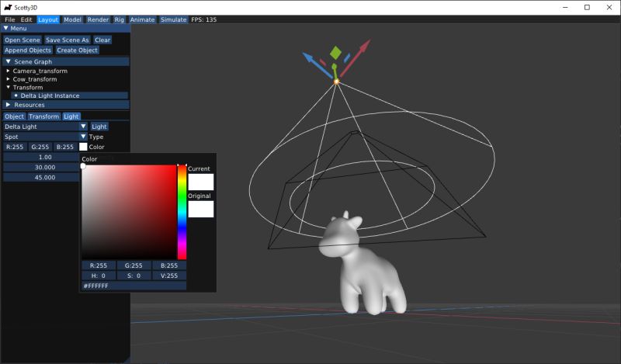The width and height of the screenshot is (621, 364).
Task: Click the FPS: 135 readout
Action: [204, 19]
